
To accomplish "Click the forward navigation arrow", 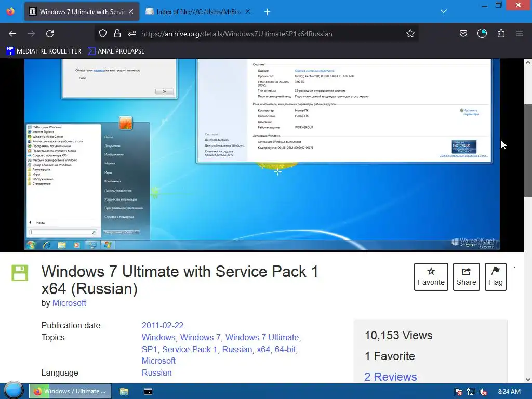I will [x=31, y=34].
